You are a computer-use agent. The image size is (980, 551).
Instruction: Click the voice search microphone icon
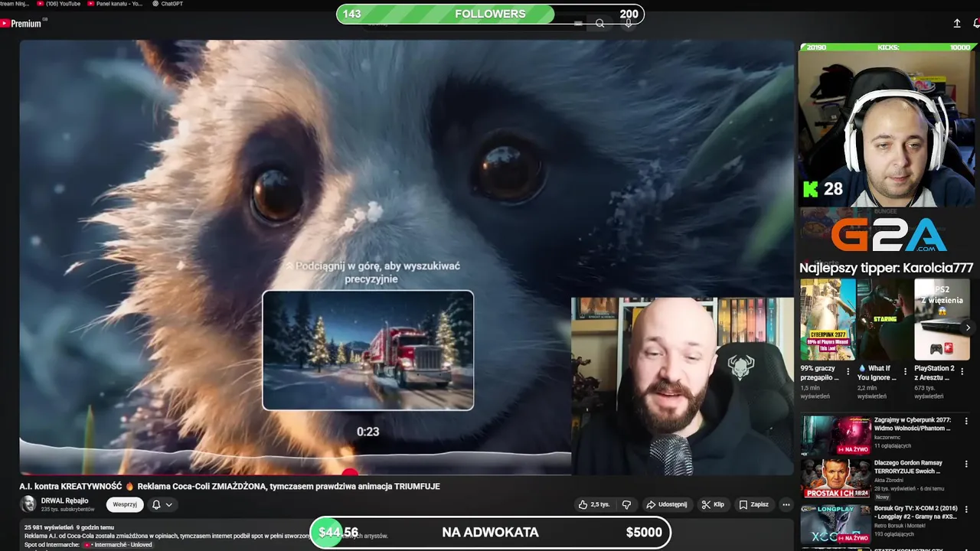629,24
